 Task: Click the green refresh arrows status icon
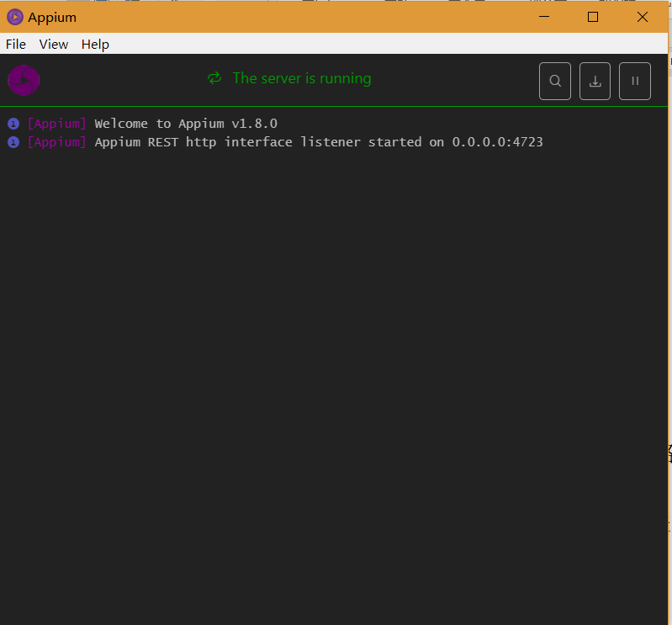point(214,78)
